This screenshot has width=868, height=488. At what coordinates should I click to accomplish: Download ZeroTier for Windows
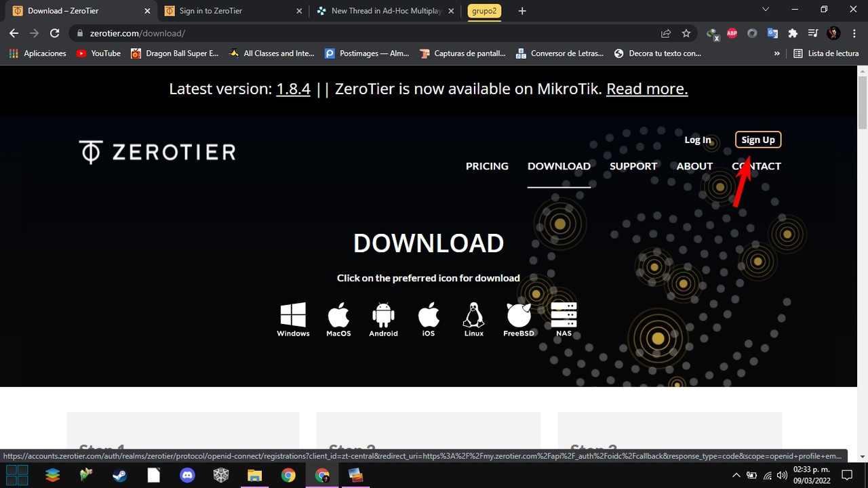pyautogui.click(x=293, y=319)
